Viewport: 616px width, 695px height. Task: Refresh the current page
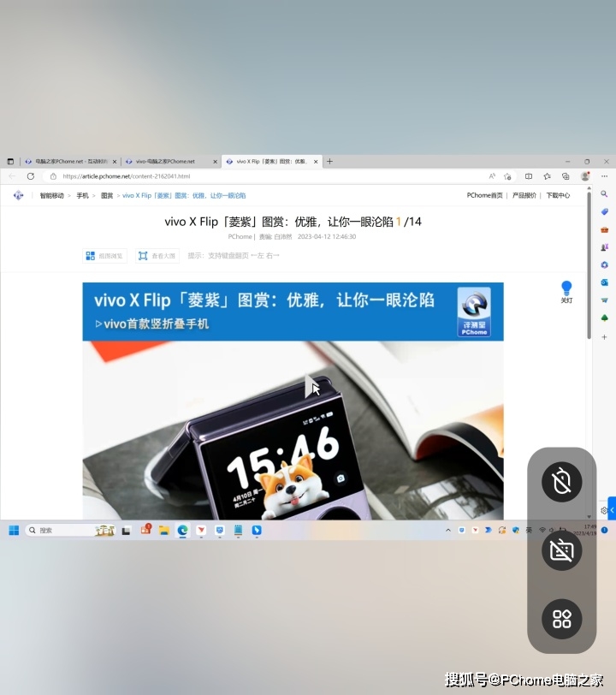pyautogui.click(x=31, y=176)
